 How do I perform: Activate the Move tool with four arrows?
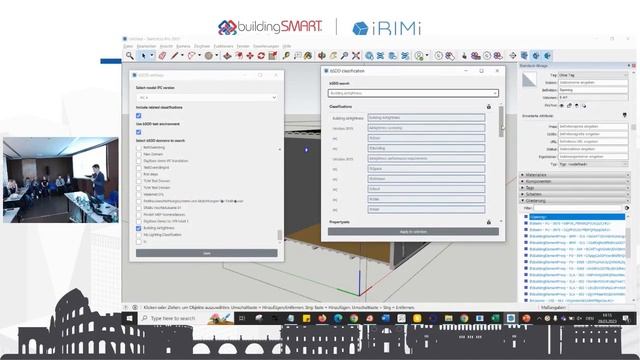pyautogui.click(x=250, y=56)
